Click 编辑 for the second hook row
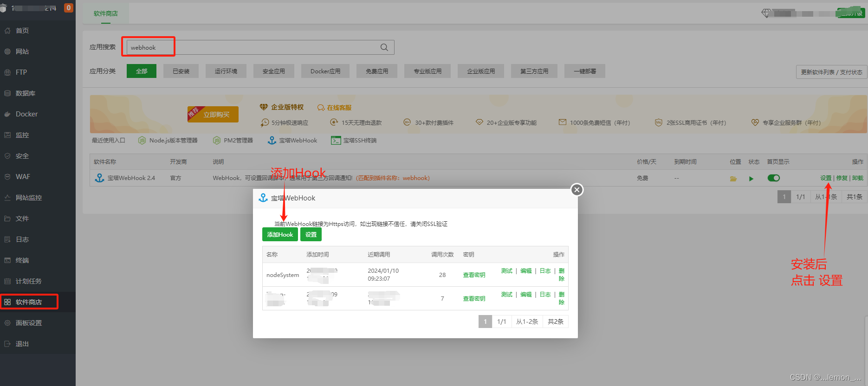The height and width of the screenshot is (386, 868). 526,295
